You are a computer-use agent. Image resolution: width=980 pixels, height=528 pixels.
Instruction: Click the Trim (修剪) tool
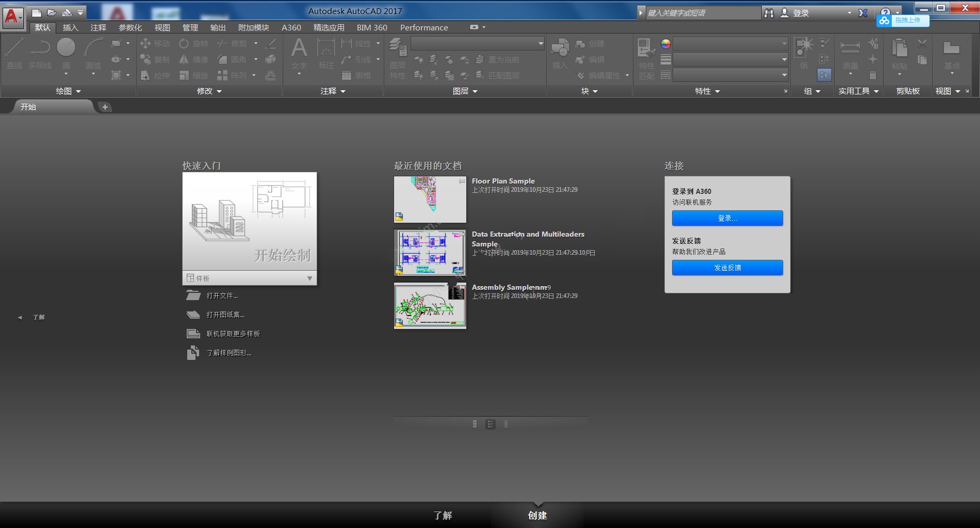click(232, 44)
